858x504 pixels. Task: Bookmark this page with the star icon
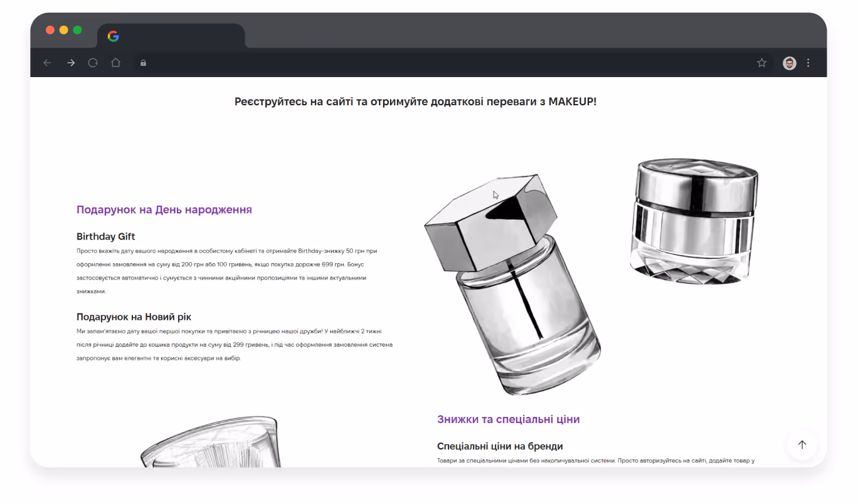coord(761,63)
